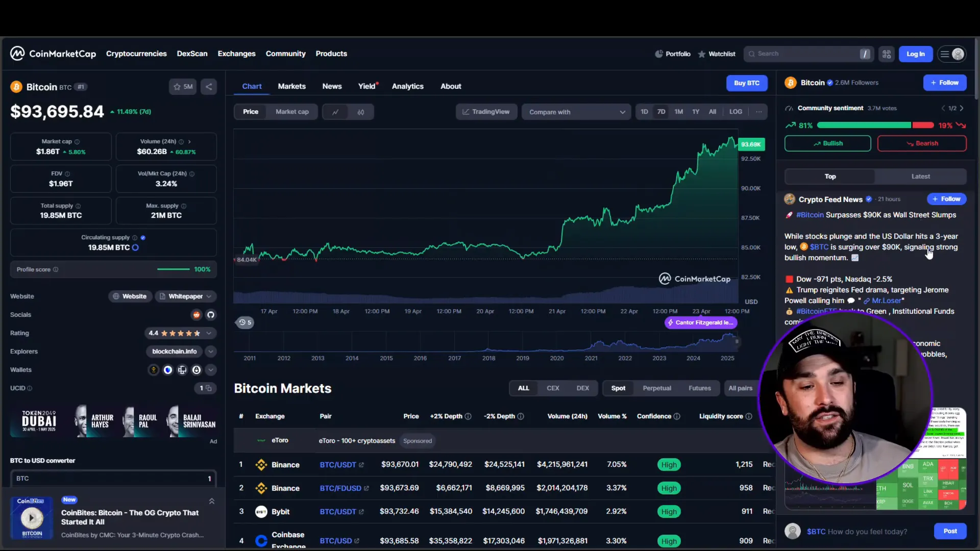The image size is (980, 551).
Task: Filter markets by DEX
Action: pyautogui.click(x=582, y=388)
